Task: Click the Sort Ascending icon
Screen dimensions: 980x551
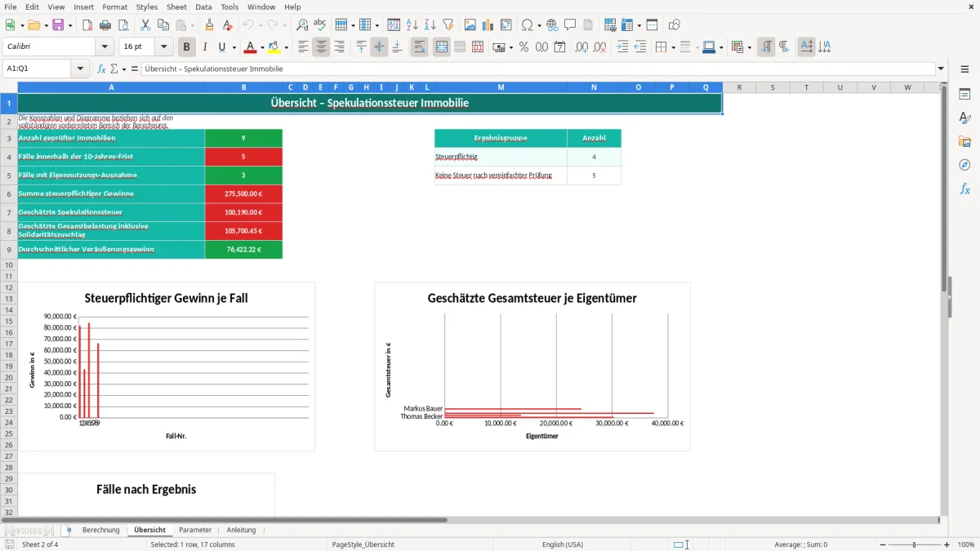Action: tap(412, 25)
